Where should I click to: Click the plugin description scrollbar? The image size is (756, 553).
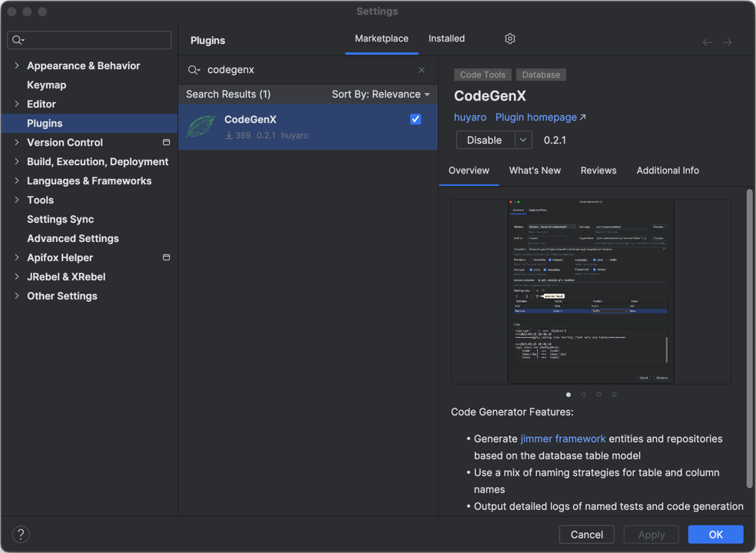pos(749,339)
